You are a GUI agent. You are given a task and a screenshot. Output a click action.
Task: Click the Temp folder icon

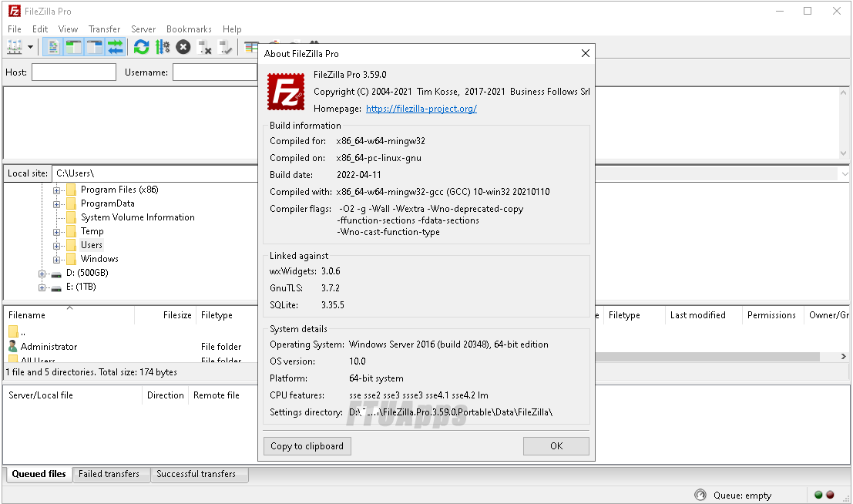[x=71, y=231]
